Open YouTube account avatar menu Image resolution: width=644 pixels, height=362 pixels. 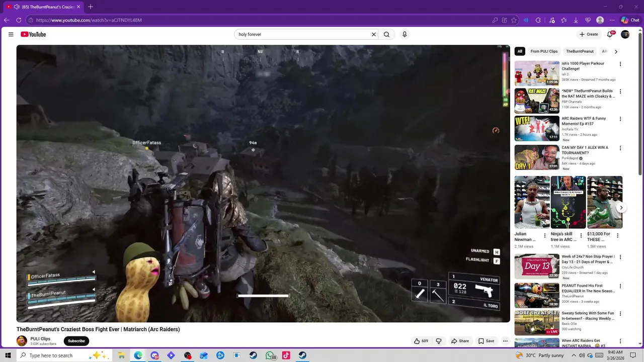pos(625,34)
